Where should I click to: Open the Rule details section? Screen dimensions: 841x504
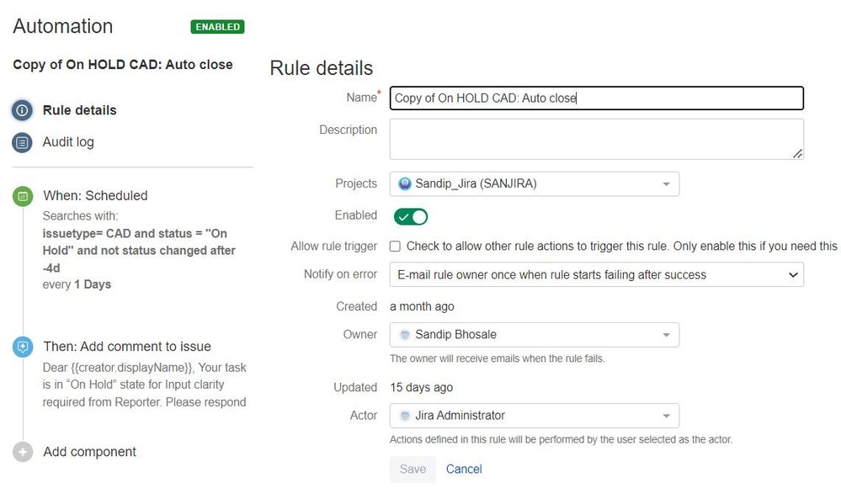pos(79,110)
